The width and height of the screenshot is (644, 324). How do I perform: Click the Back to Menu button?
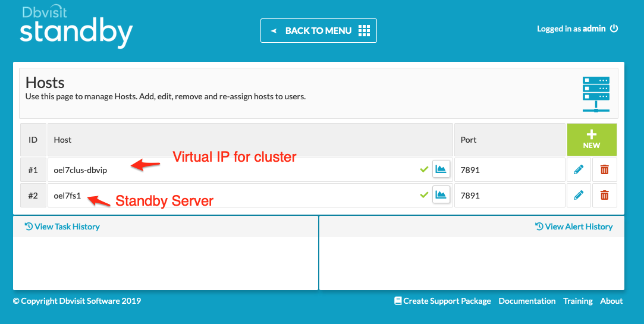tap(318, 30)
